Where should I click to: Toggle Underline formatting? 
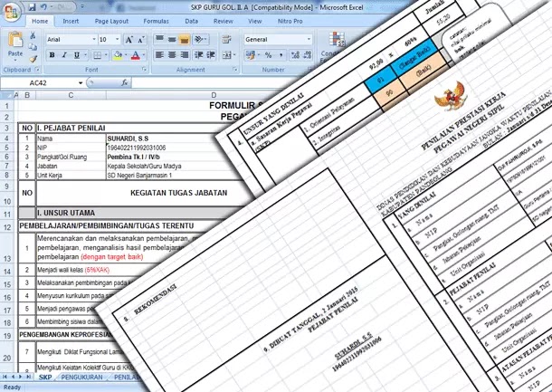pos(76,55)
